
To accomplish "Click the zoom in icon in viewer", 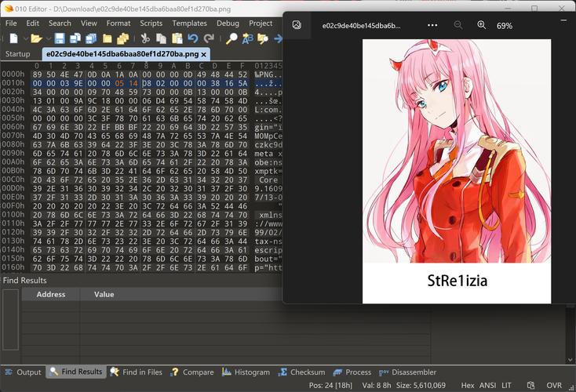I will pos(481,25).
